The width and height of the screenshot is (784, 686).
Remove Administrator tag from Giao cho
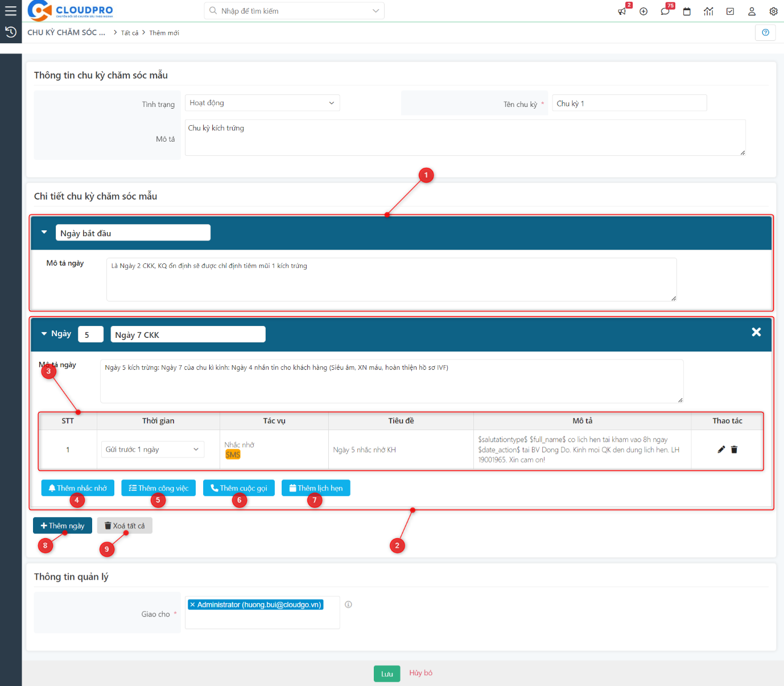[x=192, y=605]
